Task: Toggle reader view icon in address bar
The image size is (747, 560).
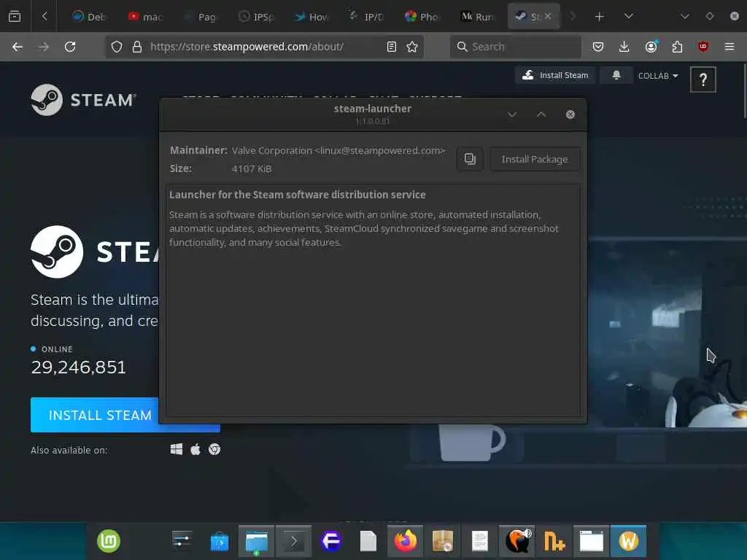Action: 392,47
